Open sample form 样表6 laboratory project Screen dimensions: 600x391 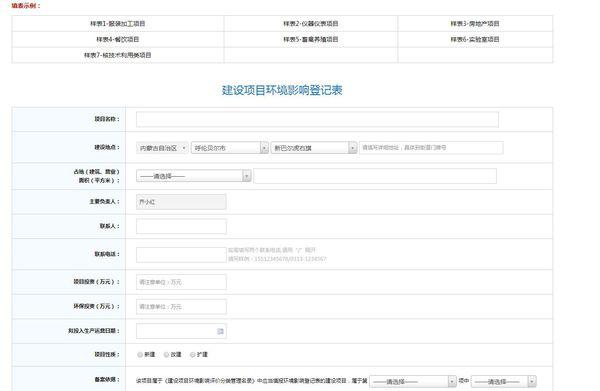[475, 39]
